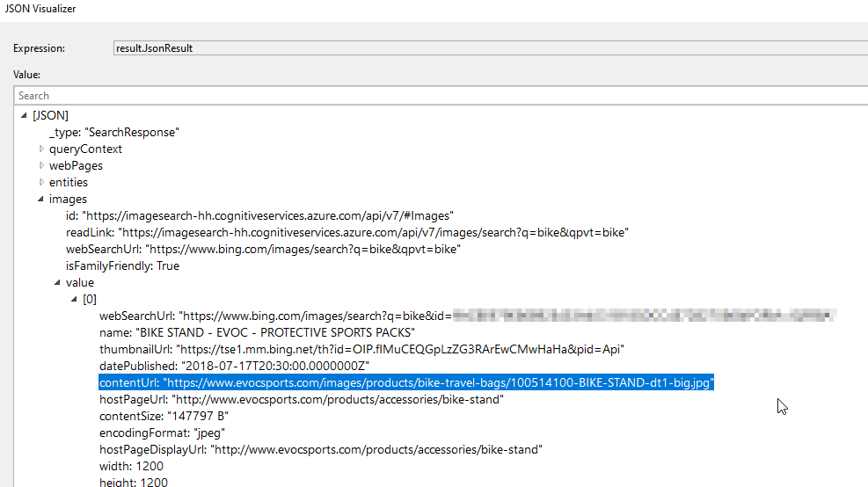Select the hostPageUrl row
Screen dimensions: 868x487
point(302,400)
